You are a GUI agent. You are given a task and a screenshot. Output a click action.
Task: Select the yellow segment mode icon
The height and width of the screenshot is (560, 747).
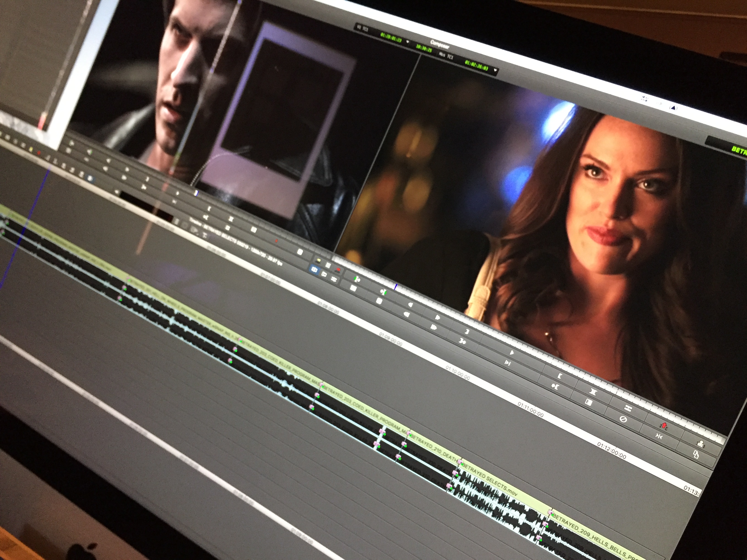tap(318, 261)
